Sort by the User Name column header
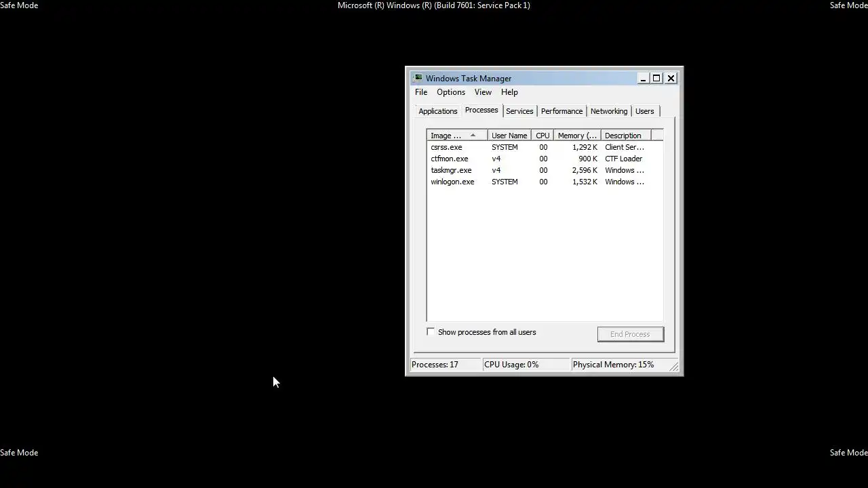 pos(509,136)
